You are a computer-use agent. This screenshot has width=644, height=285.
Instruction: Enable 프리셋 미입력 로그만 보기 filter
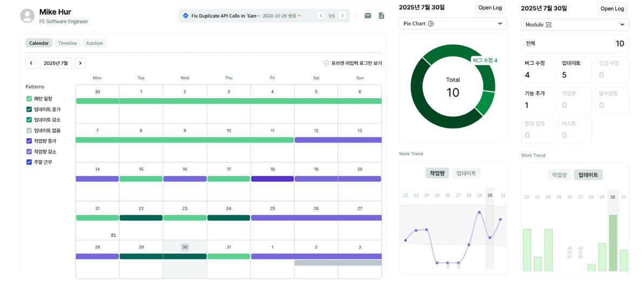pos(326,63)
